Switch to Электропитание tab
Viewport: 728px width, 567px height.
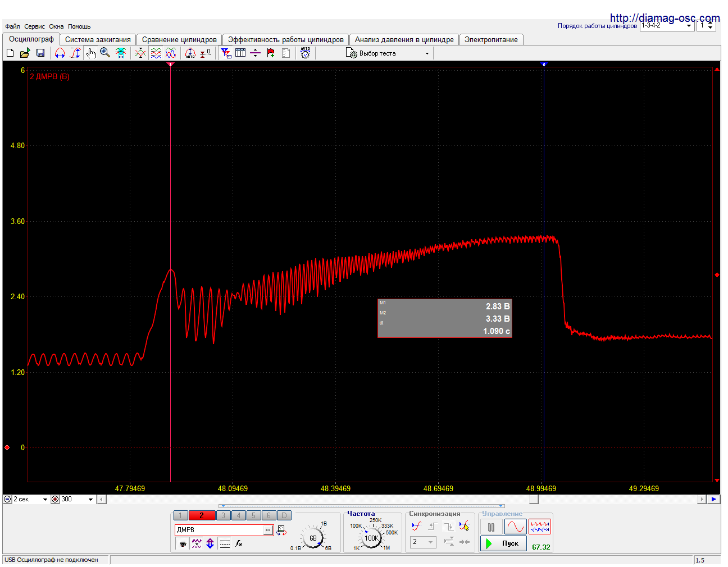pyautogui.click(x=491, y=39)
